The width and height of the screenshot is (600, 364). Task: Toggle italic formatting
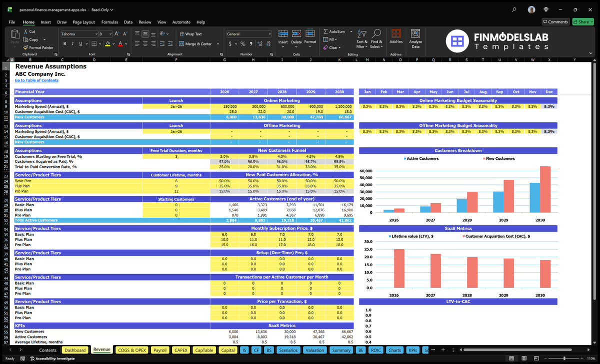pos(72,44)
